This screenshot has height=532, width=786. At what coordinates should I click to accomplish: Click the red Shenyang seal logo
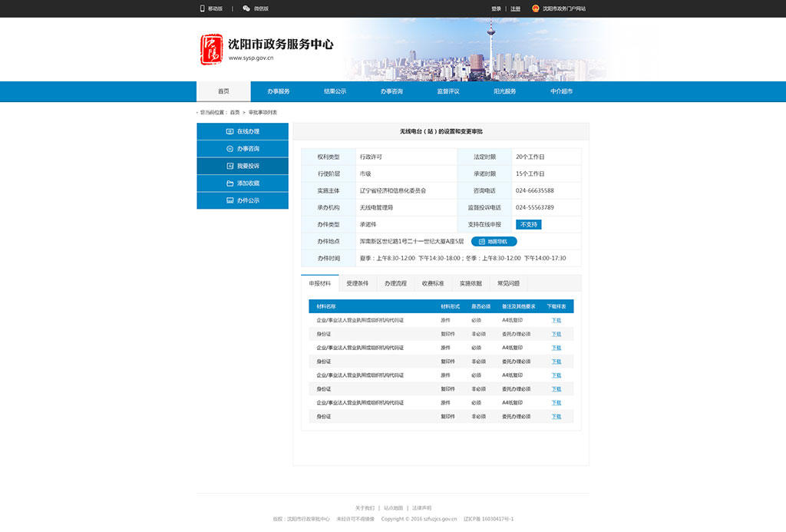(x=212, y=49)
